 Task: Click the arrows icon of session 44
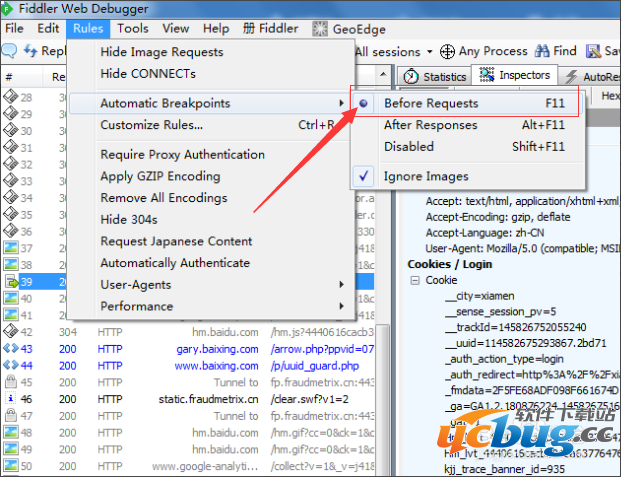coord(11,365)
